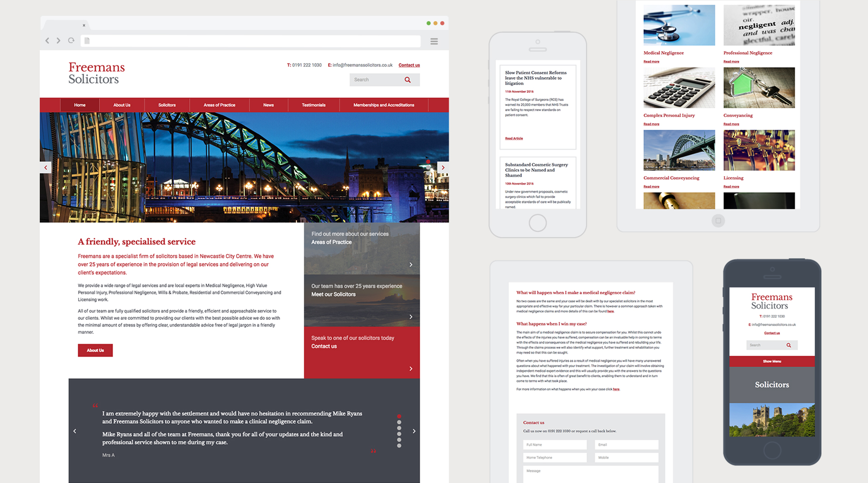Screen dimensions: 868x483
Task: Click the browser forward arrow
Action: [58, 41]
